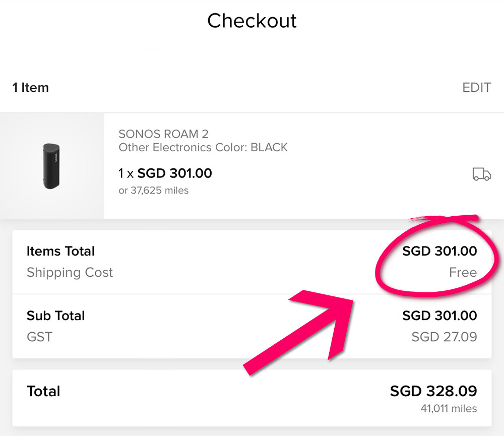
Task: Tap the EDIT link
Action: coord(476,88)
